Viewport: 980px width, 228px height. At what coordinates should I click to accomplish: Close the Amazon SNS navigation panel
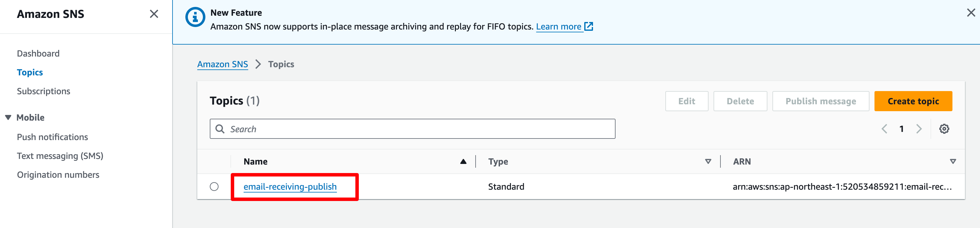click(x=154, y=14)
